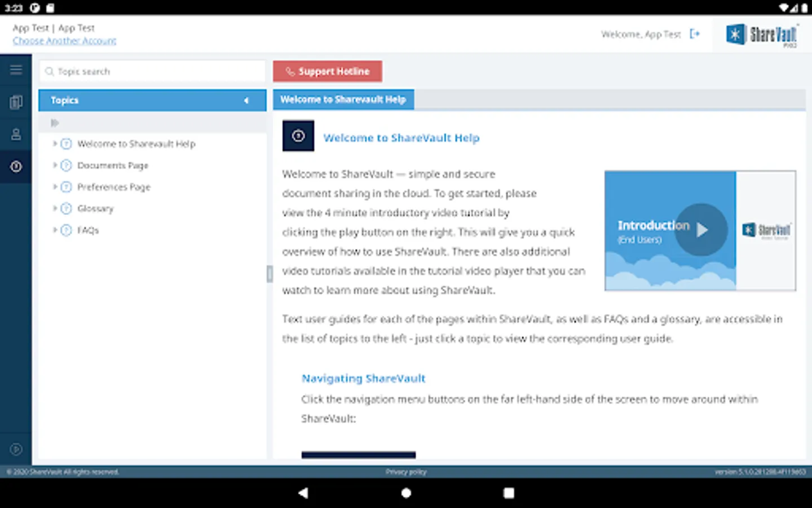812x508 pixels.
Task: Click the Support Hotline button
Action: (328, 71)
